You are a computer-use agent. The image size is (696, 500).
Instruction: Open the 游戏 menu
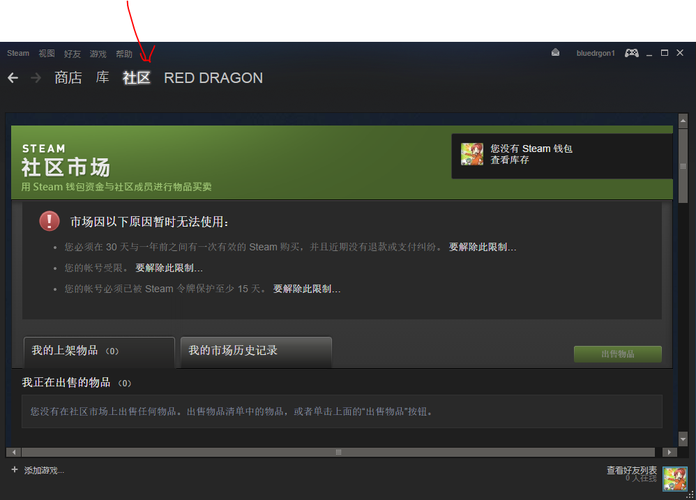coord(98,54)
